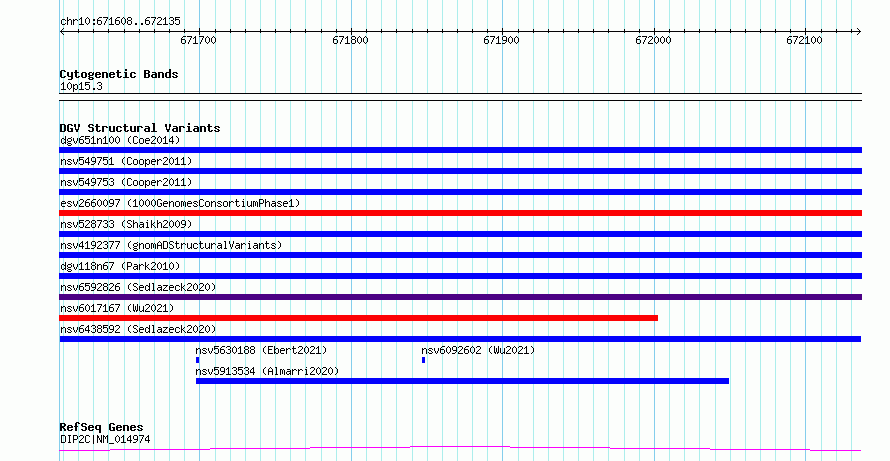Click the 672100 ruler tick label
Viewport: 890px width, 461px height.
(804, 40)
